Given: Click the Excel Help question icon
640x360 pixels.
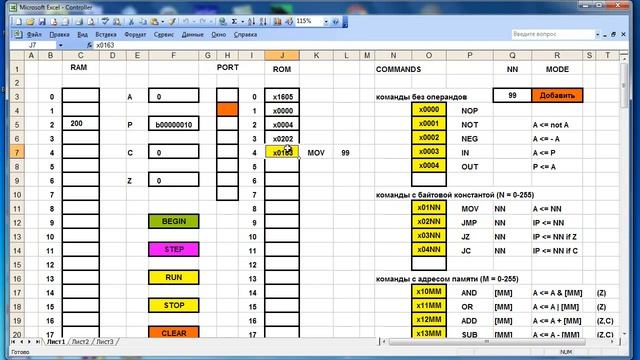Looking at the screenshot, I should point(336,22).
